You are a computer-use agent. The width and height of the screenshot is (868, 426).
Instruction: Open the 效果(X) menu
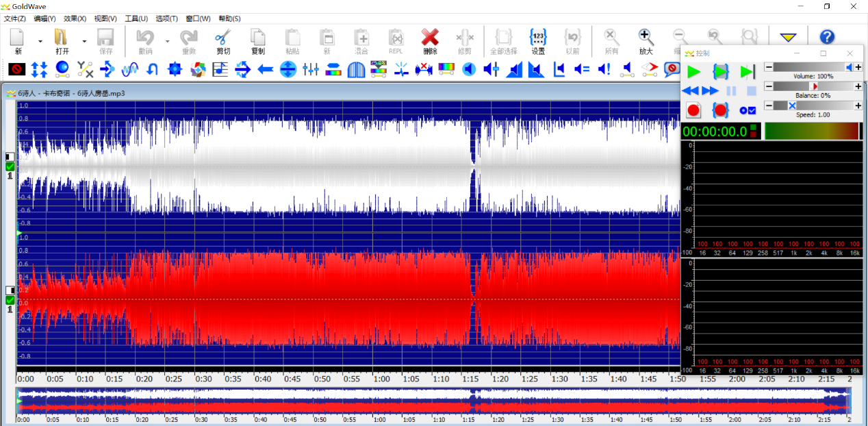(x=75, y=18)
